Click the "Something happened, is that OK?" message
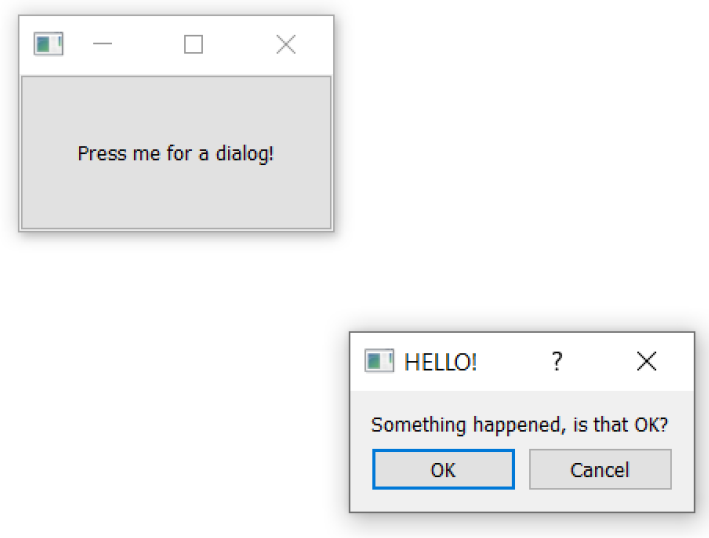This screenshot has height=538, width=709. pyautogui.click(x=520, y=425)
